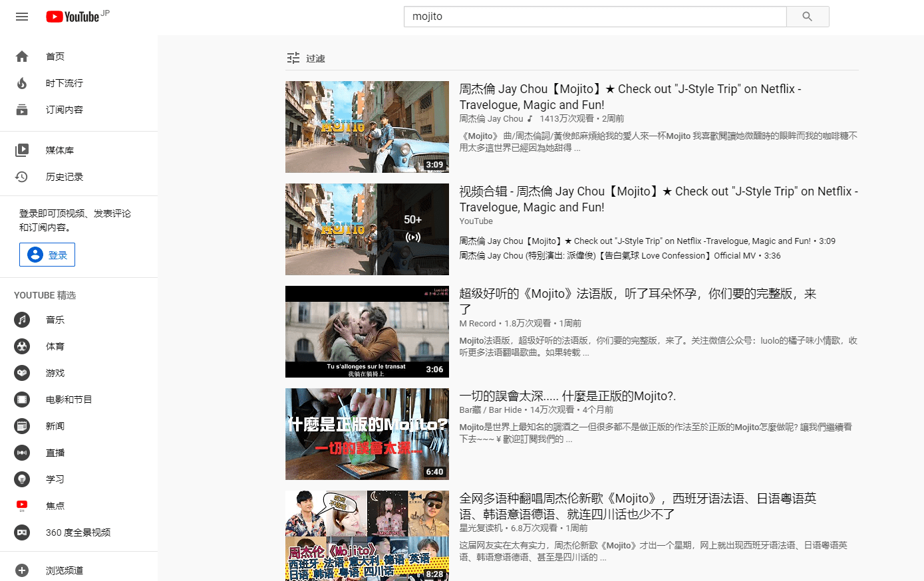Open title 视频合辑 - 周杰倫 Jay Chou
The width and height of the screenshot is (924, 581).
tap(659, 199)
